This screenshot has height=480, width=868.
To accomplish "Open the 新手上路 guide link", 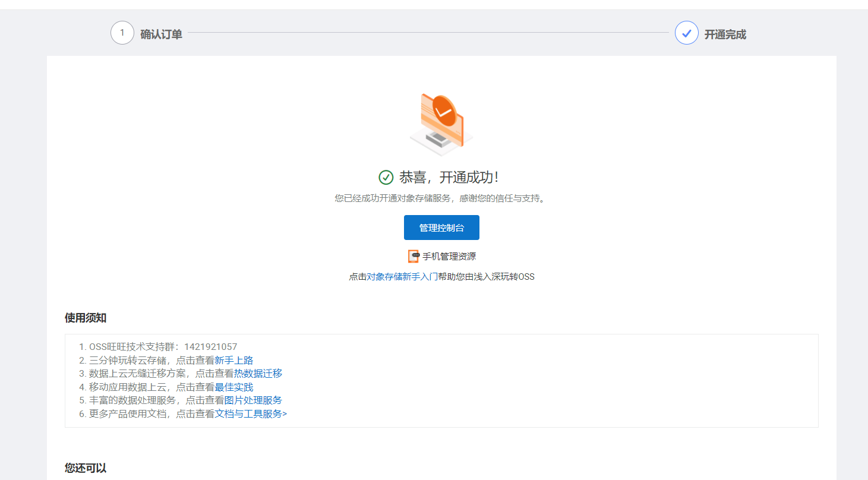I will coord(234,360).
